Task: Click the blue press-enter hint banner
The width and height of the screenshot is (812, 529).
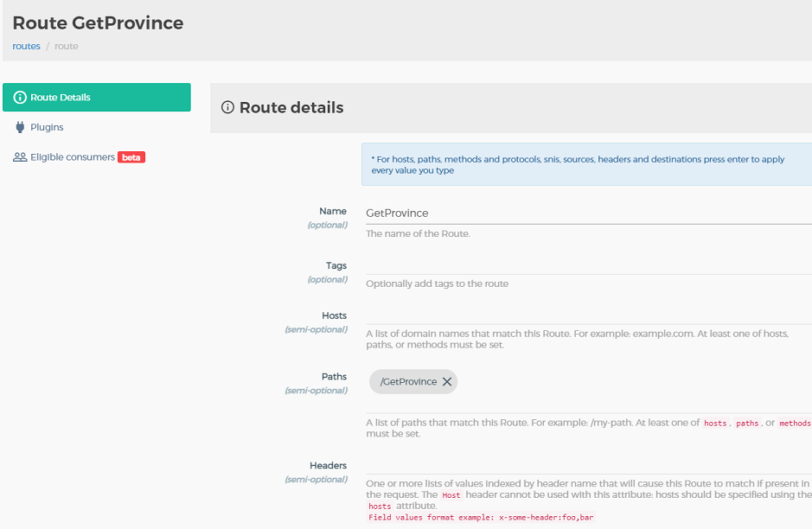Action: [586, 164]
